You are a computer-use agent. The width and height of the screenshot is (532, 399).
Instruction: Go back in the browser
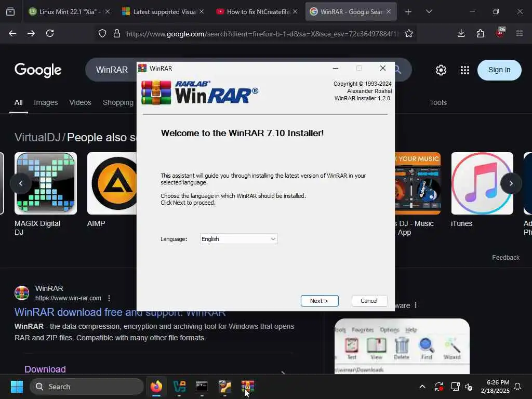[x=12, y=33]
